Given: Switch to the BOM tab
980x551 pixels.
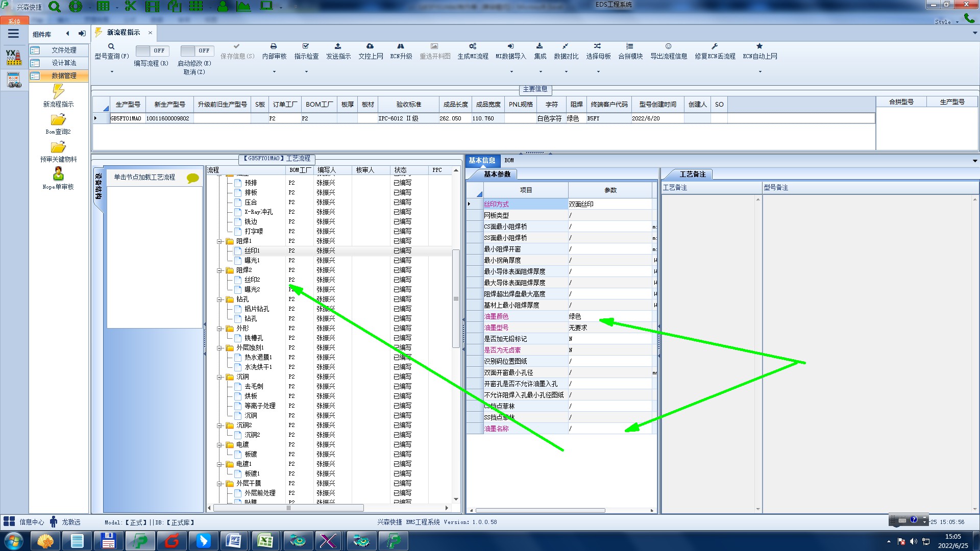Looking at the screenshot, I should pyautogui.click(x=509, y=160).
